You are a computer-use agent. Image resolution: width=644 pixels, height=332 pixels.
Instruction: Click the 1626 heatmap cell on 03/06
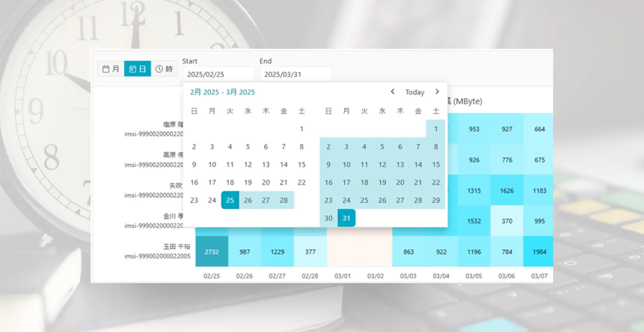pyautogui.click(x=507, y=191)
